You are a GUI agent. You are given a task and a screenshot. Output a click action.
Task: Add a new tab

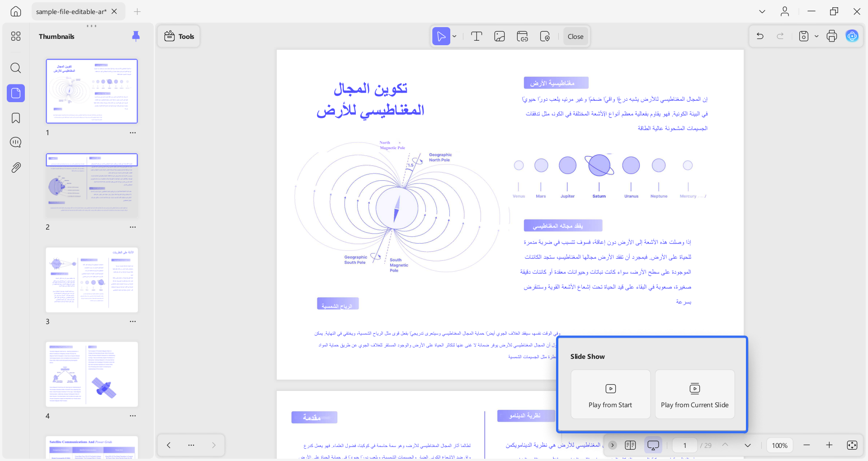[137, 11]
